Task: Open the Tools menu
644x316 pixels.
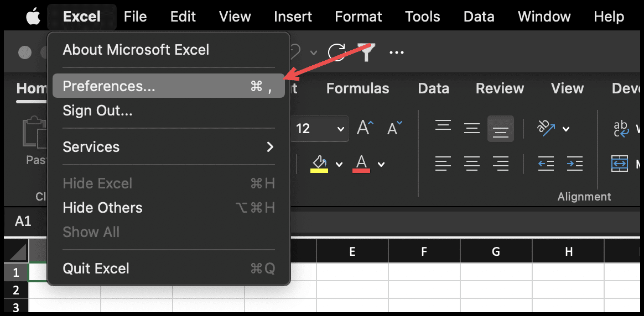Action: coord(422,17)
